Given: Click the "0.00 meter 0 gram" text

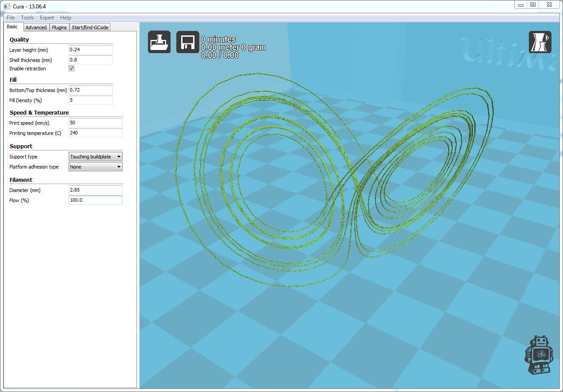Looking at the screenshot, I should click(233, 47).
